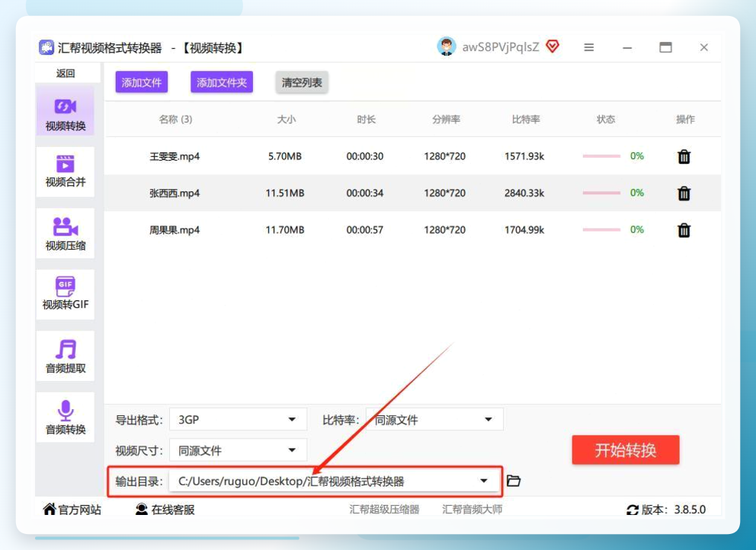This screenshot has height=550, width=756.
Task: Click the red 开始转换 button
Action: point(626,449)
